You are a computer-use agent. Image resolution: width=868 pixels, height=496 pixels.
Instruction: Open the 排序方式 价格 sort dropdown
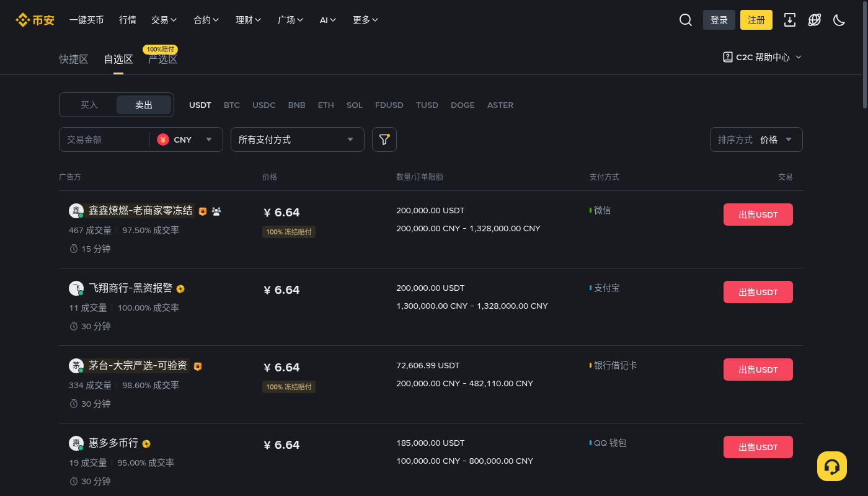pyautogui.click(x=756, y=139)
